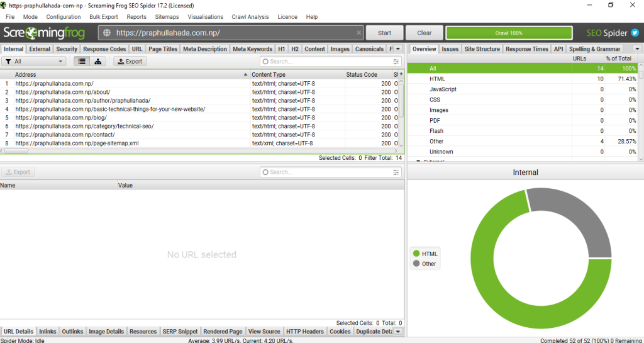Screen dimensions: 644x343
Task: Switch to tree view using the hierarchy icon
Action: 97,62
